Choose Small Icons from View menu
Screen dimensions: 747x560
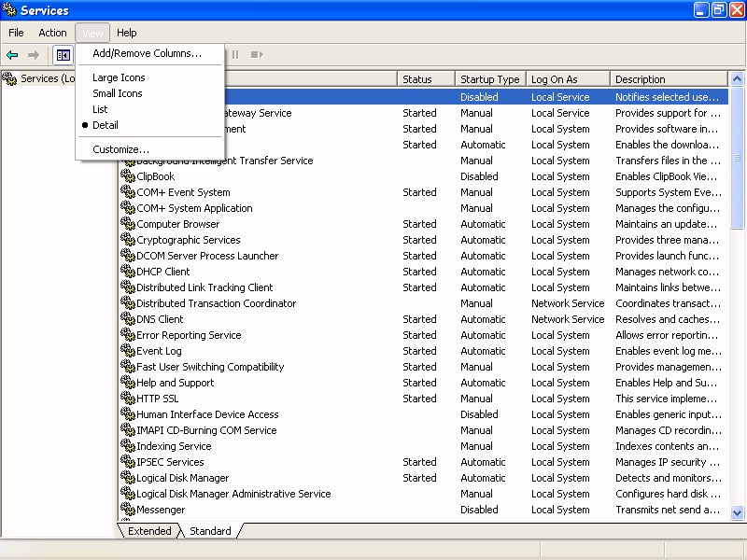[x=149, y=93]
